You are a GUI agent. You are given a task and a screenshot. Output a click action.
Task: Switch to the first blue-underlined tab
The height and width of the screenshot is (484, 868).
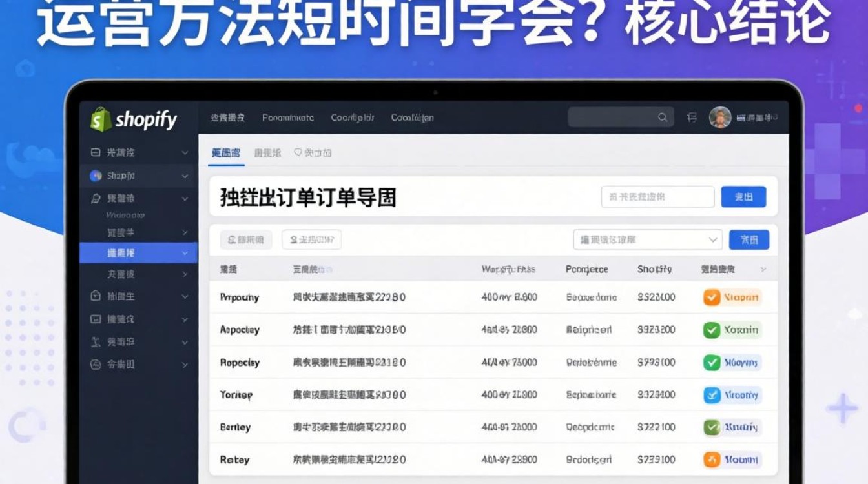(227, 152)
